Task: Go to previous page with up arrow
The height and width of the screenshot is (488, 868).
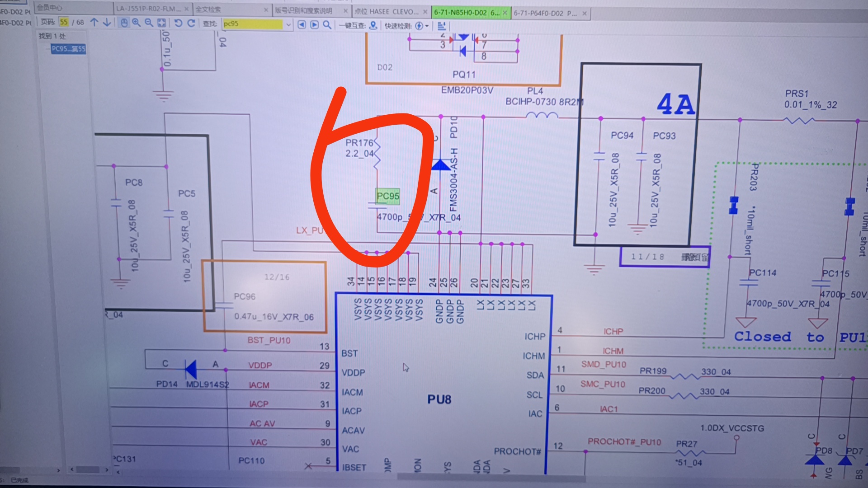Action: pyautogui.click(x=94, y=22)
